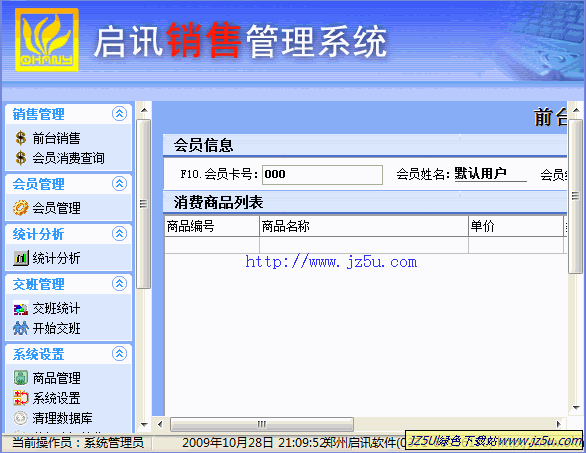Screen dimensions: 586x453
Task: Click the 商品名称 column header
Action: click(x=364, y=226)
